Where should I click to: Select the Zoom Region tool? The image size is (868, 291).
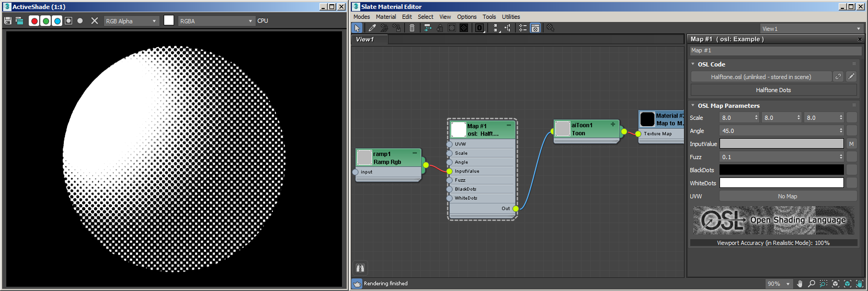click(x=824, y=284)
